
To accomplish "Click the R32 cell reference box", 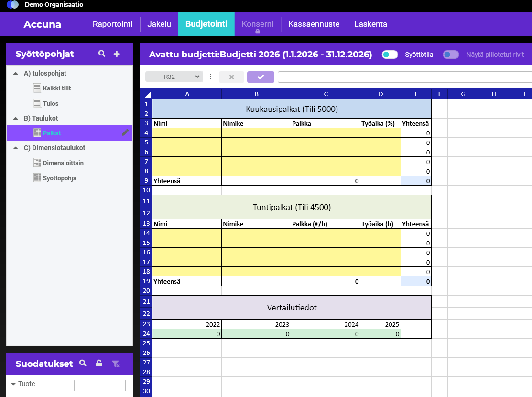I will [169, 77].
